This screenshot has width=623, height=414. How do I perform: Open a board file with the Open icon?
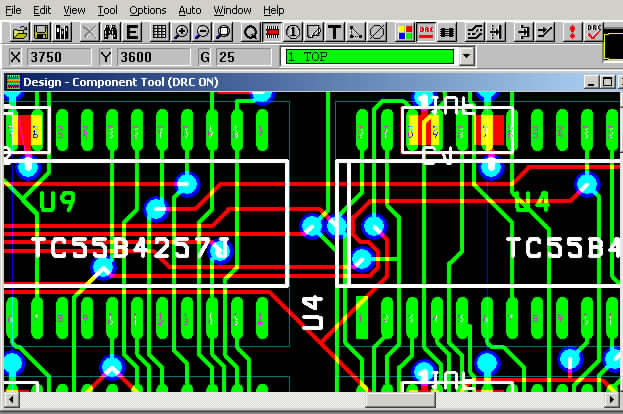click(x=20, y=32)
